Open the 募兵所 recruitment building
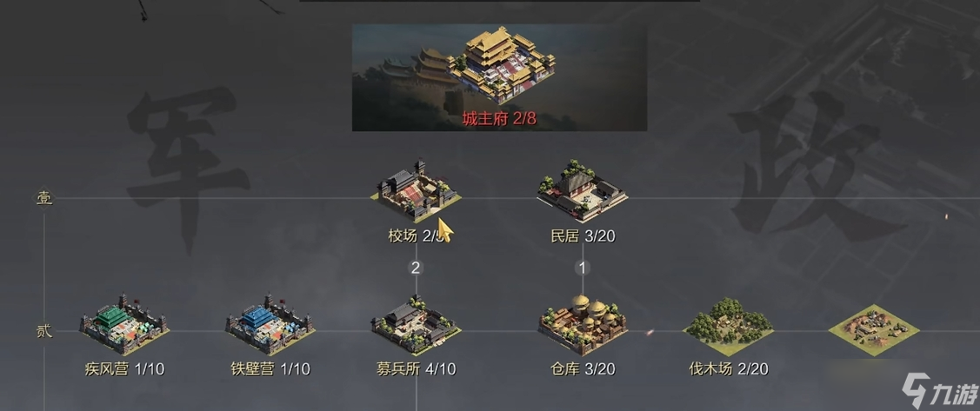The height and width of the screenshot is (411, 980). (417, 325)
